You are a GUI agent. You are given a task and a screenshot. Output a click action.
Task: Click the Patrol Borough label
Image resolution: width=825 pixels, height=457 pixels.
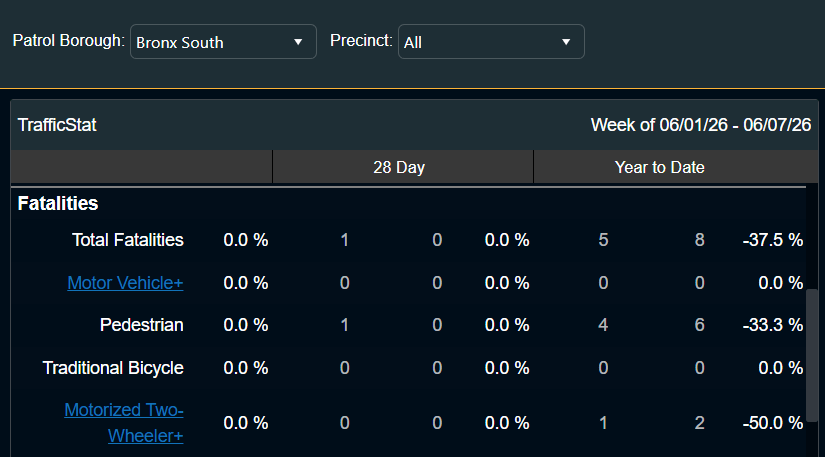[x=68, y=40]
